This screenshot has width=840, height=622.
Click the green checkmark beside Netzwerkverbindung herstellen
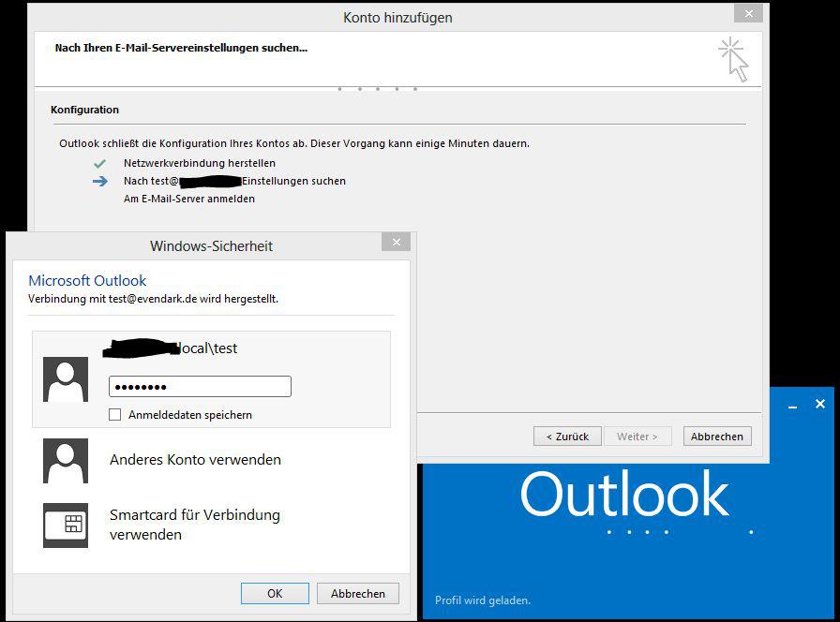click(99, 163)
